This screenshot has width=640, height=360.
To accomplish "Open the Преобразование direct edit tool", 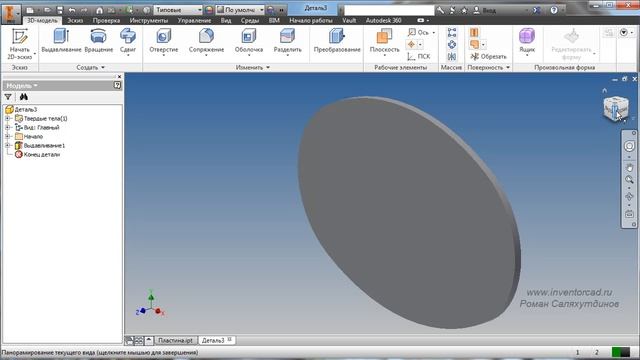I will tap(337, 41).
